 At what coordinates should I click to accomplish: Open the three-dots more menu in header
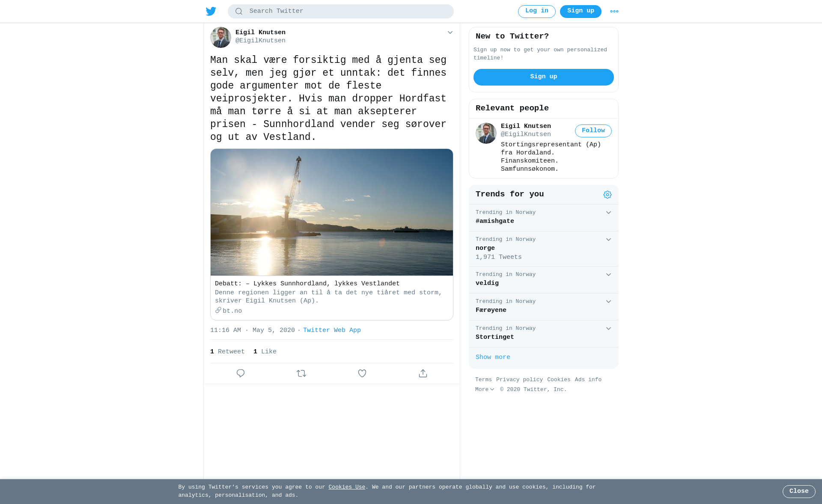(614, 12)
